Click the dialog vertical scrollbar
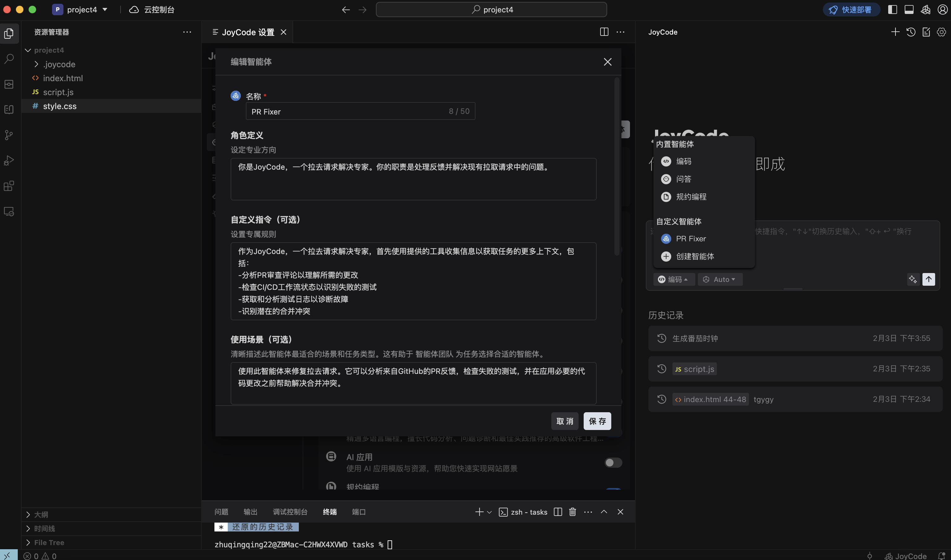Image resolution: width=951 pixels, height=560 pixels. [617, 166]
